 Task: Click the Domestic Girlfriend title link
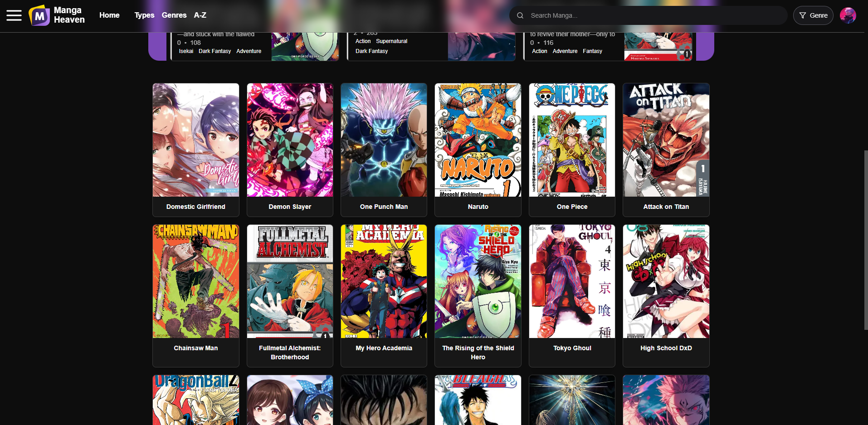(x=196, y=207)
